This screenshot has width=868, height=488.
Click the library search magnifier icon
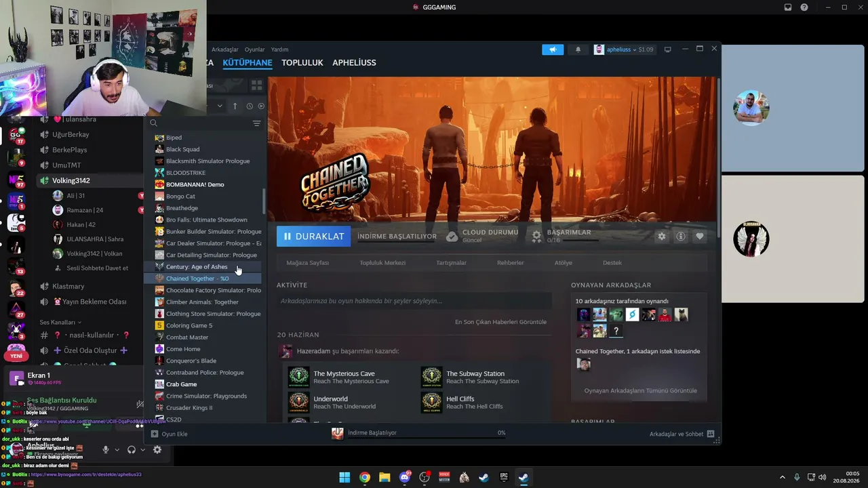coord(154,123)
